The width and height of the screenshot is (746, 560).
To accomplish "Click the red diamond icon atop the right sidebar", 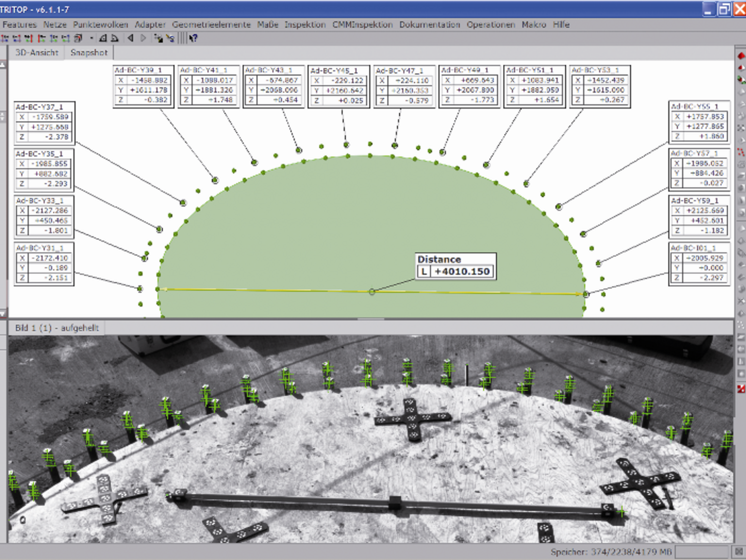I will 740,56.
